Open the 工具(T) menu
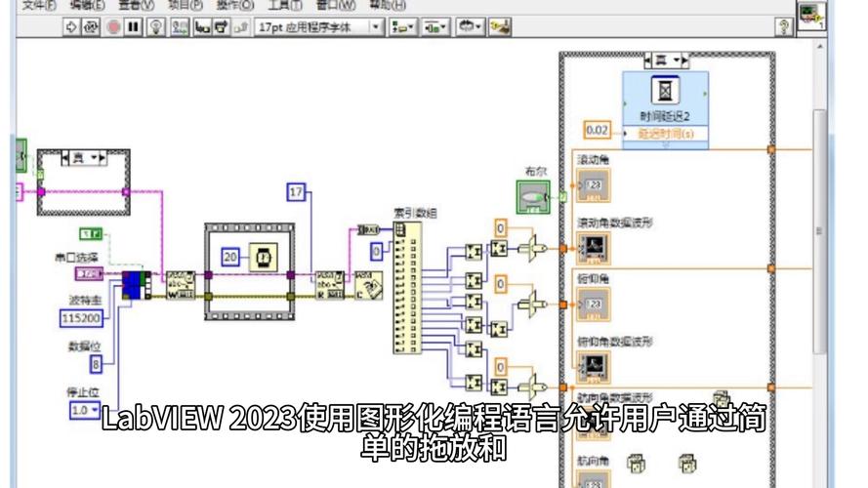 [x=286, y=5]
